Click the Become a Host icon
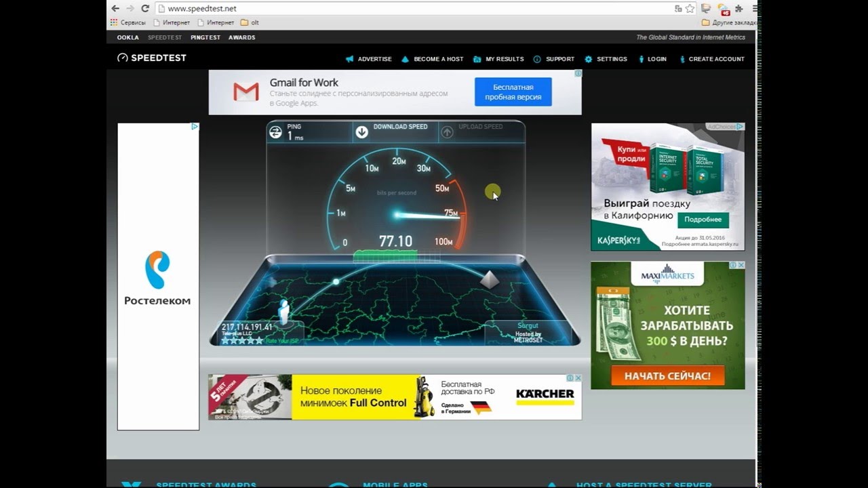The image size is (868, 488). click(x=405, y=59)
